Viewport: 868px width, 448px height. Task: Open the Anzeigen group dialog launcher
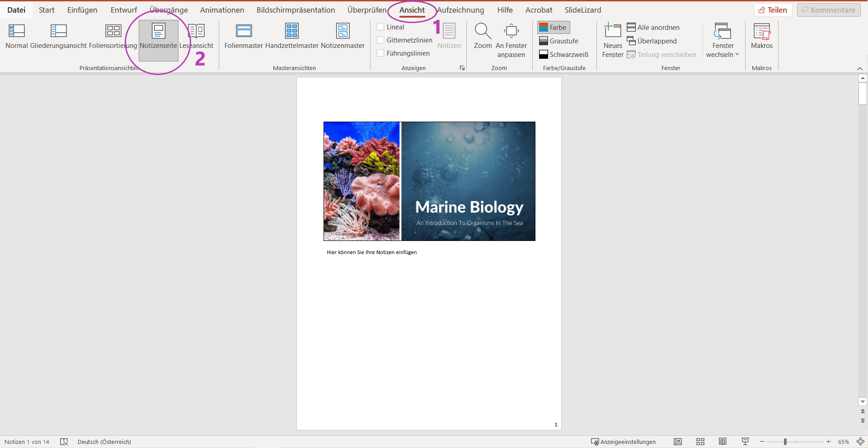(462, 68)
